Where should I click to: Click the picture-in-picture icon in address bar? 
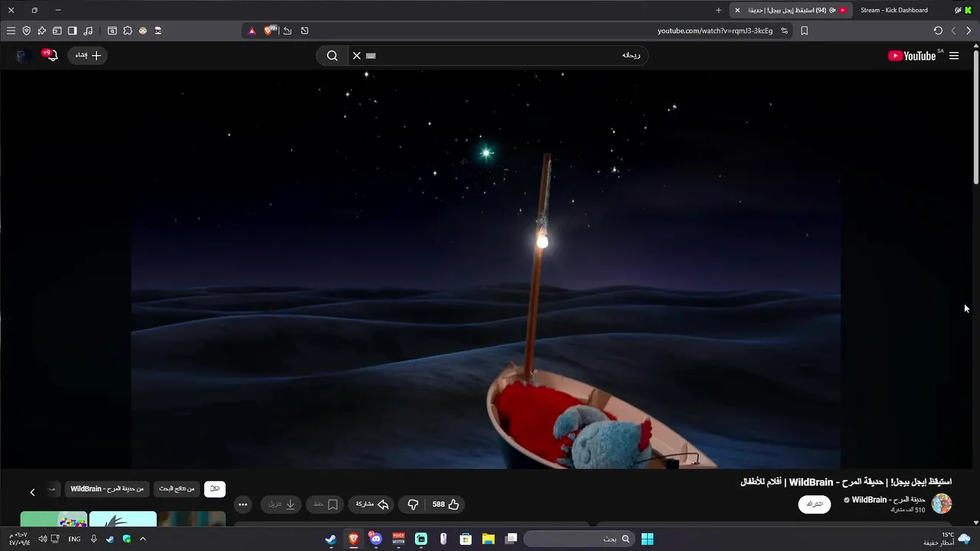coord(305,31)
